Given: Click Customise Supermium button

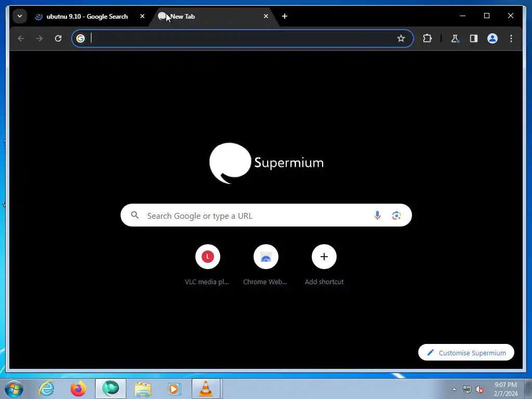Looking at the screenshot, I should (x=466, y=353).
